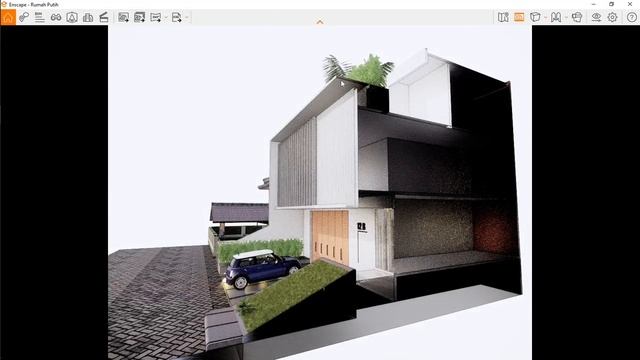The height and width of the screenshot is (360, 640).
Task: Open the help question mark
Action: click(631, 17)
